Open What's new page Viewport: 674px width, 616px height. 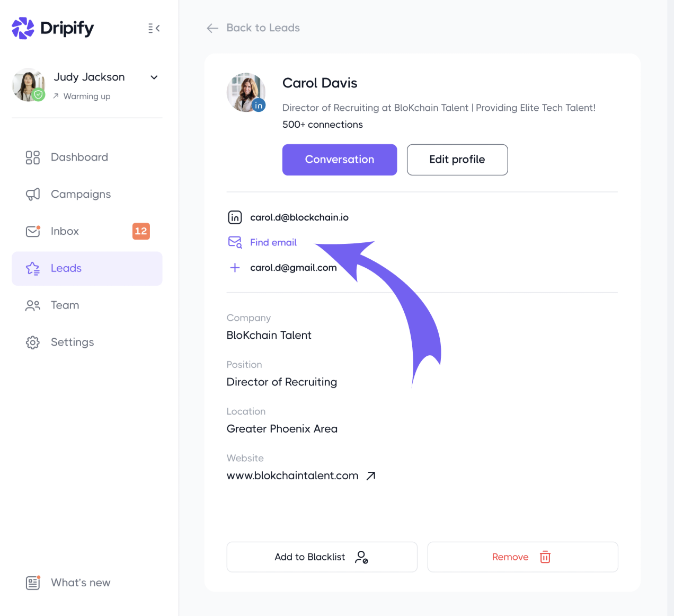(x=81, y=583)
